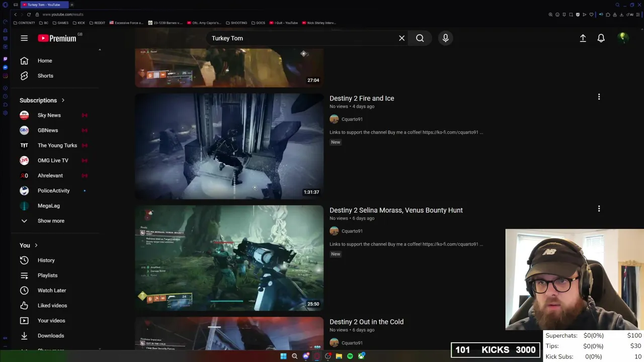Viewport: 644px width, 362px height.
Task: Click Destiny 2 Selina Morass title
Action: click(396, 210)
